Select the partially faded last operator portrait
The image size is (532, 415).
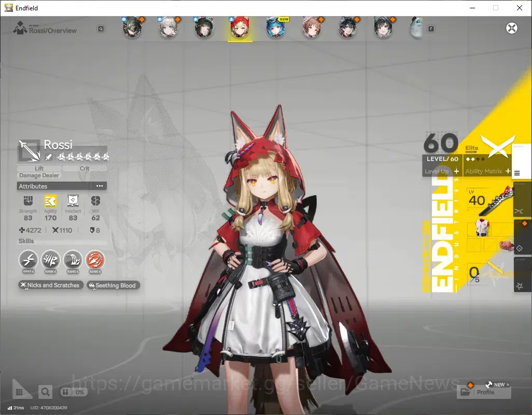tap(417, 27)
